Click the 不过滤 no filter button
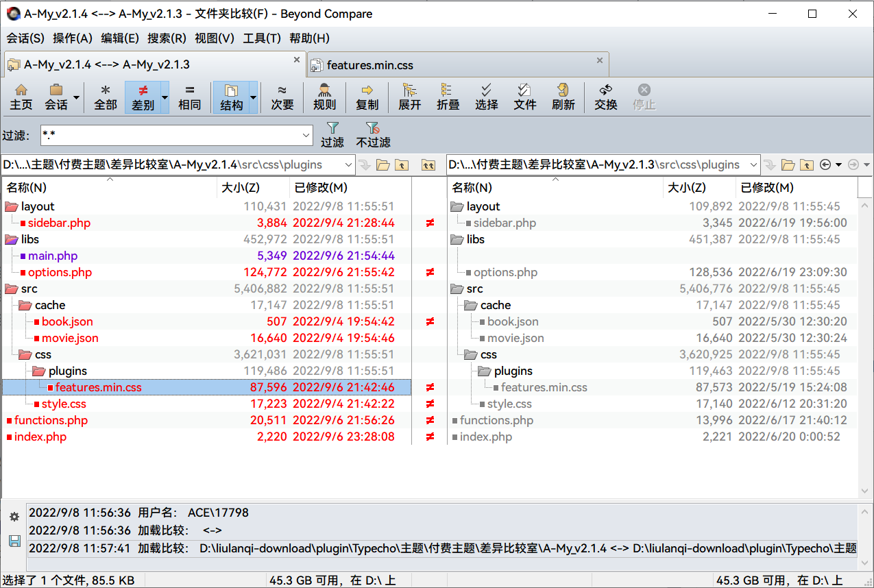 (x=373, y=134)
